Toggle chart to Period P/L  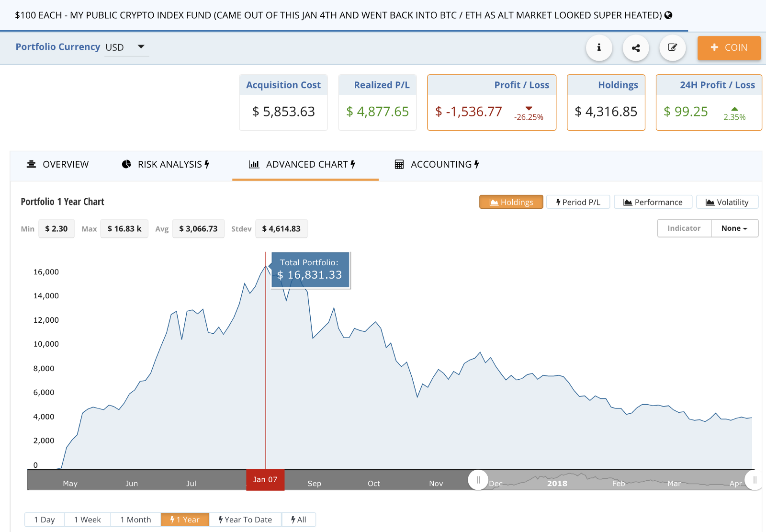coord(578,202)
